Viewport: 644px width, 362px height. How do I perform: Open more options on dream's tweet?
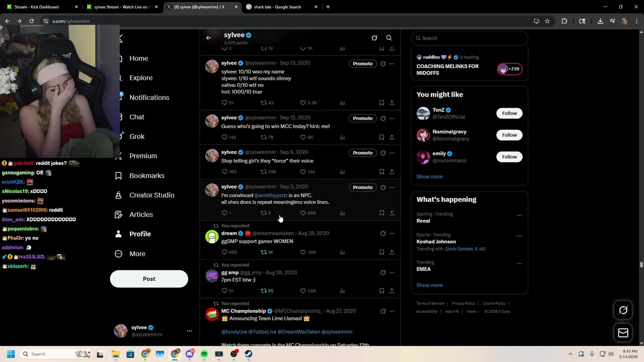click(x=392, y=234)
